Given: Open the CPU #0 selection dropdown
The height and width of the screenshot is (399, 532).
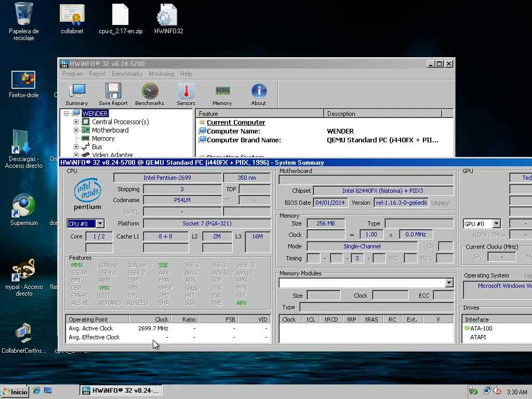Looking at the screenshot, I should 100,224.
